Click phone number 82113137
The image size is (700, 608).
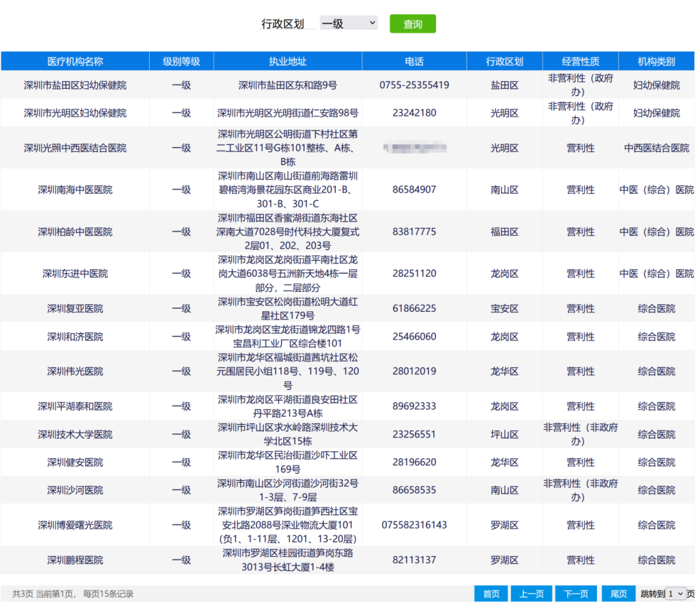point(414,560)
